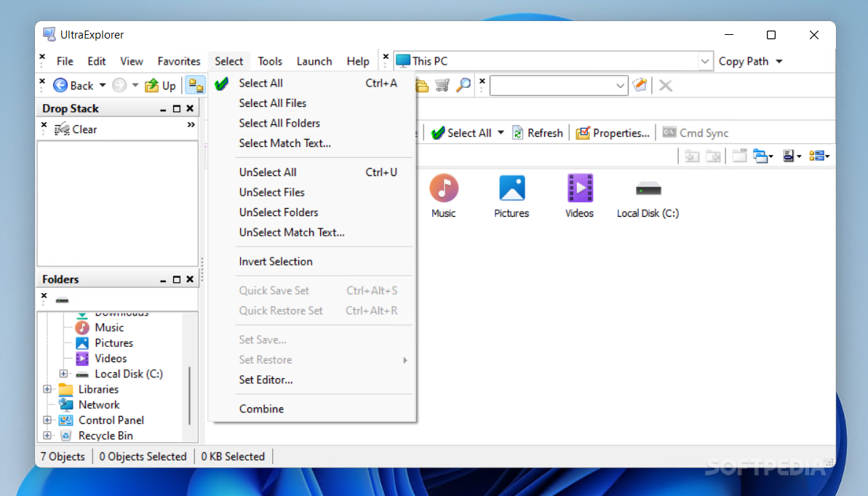
Task: Open the Tools menu
Action: (270, 61)
